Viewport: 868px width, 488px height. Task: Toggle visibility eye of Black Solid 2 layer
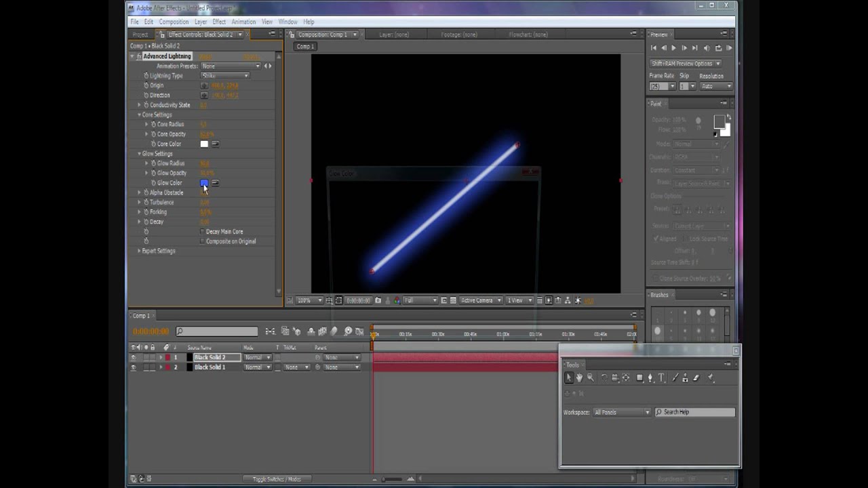click(133, 357)
